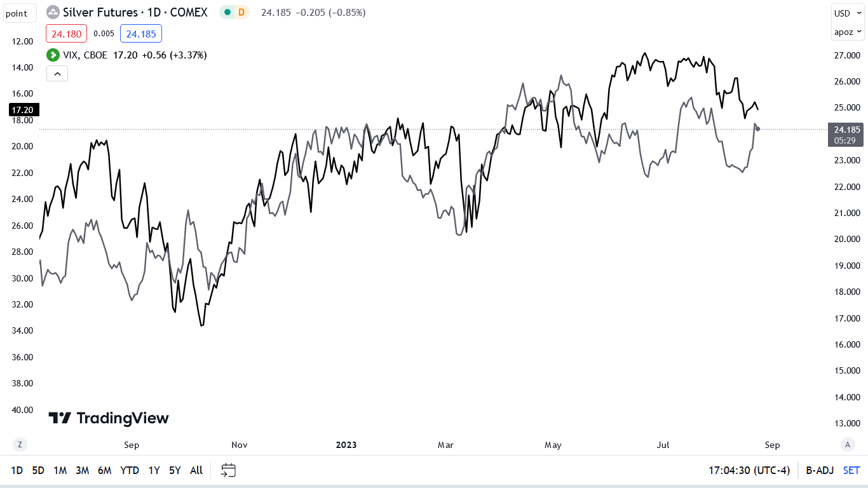This screenshot has height=488, width=868.
Task: Click the green market status dot
Action: click(227, 12)
